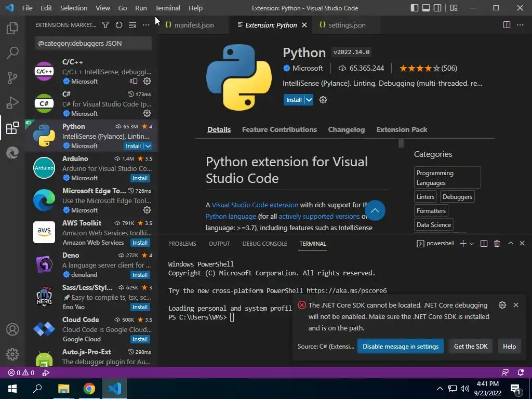
Task: Maximize the panel with up chevron
Action: (x=510, y=243)
